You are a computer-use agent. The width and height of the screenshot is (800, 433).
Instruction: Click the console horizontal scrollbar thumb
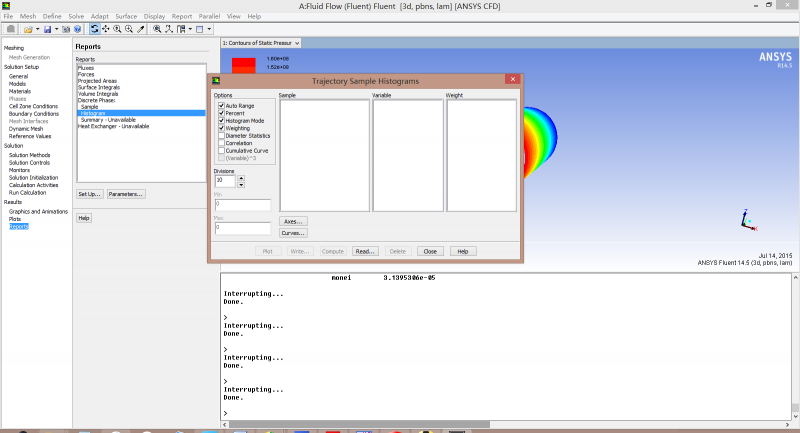click(x=359, y=424)
